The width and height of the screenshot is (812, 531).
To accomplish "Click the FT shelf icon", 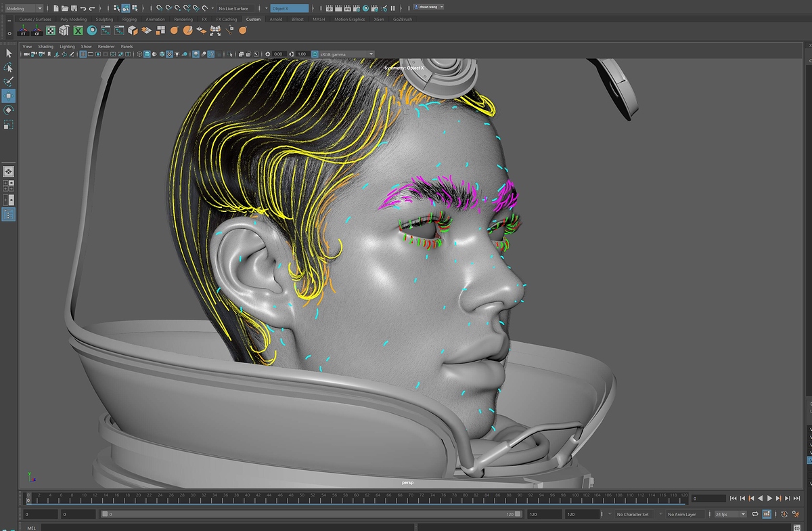I will [x=24, y=30].
